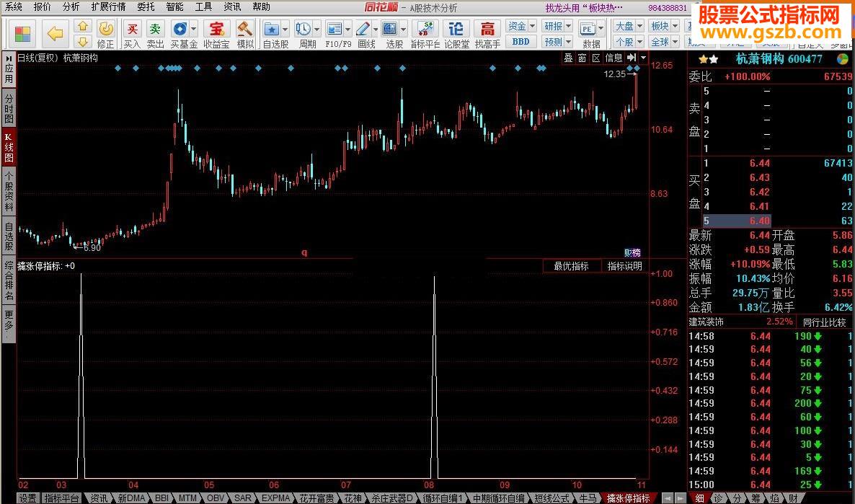Switch to the 综合排名 side tab
The image size is (855, 504).
point(9,280)
